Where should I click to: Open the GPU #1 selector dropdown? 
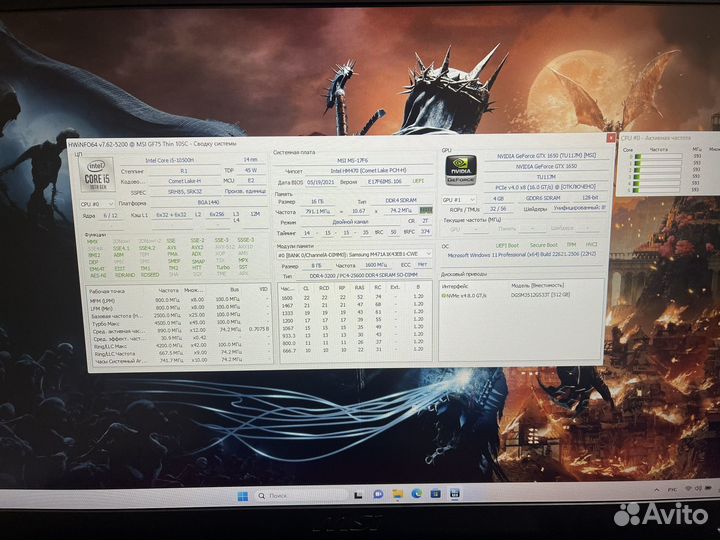pyautogui.click(x=458, y=200)
